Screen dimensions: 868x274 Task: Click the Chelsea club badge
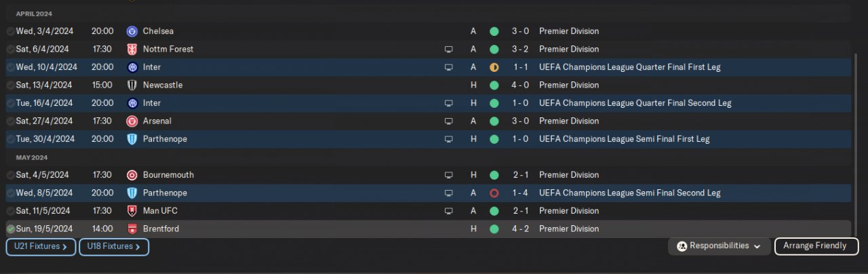[x=132, y=31]
